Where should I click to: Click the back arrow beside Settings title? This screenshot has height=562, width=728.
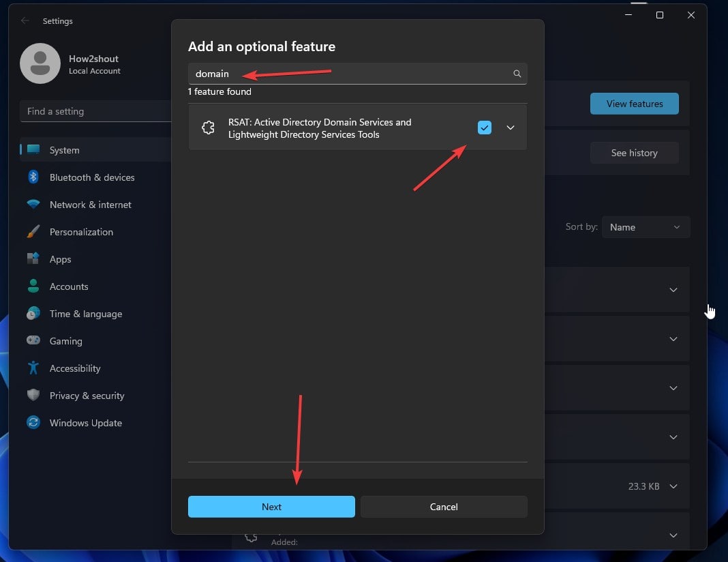pyautogui.click(x=25, y=20)
